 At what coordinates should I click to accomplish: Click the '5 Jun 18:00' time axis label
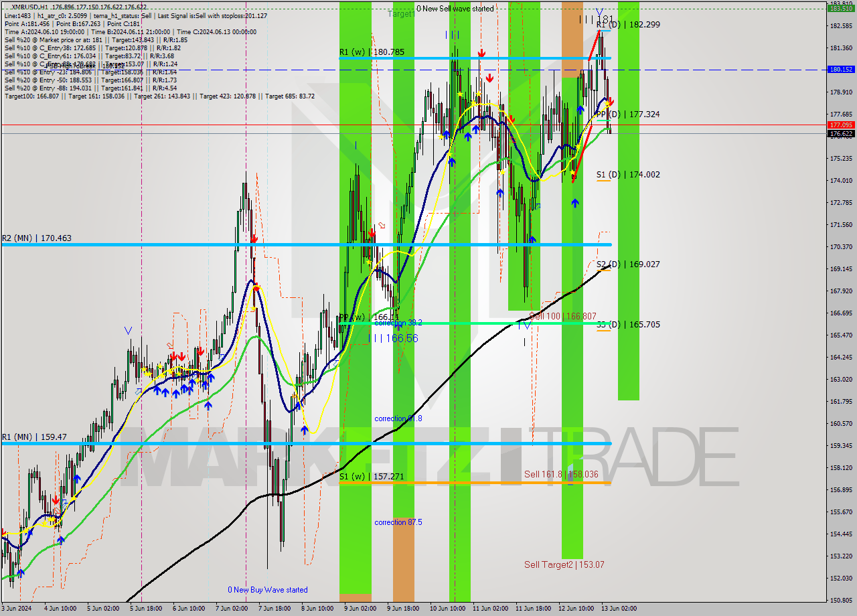coord(147,609)
